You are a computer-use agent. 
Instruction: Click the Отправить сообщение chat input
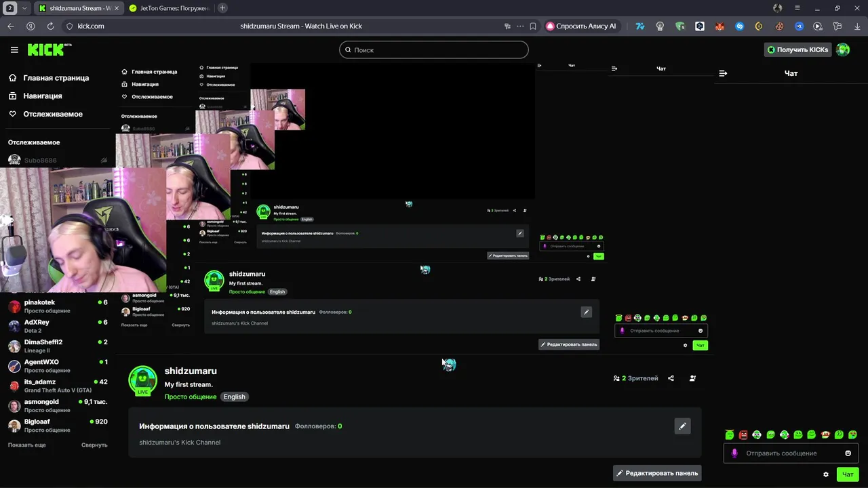pos(791,453)
